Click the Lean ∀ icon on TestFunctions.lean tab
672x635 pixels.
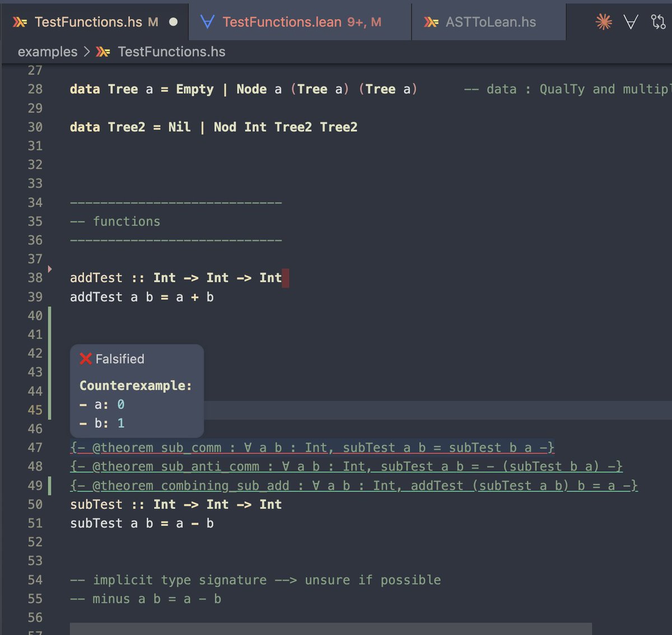[208, 22]
